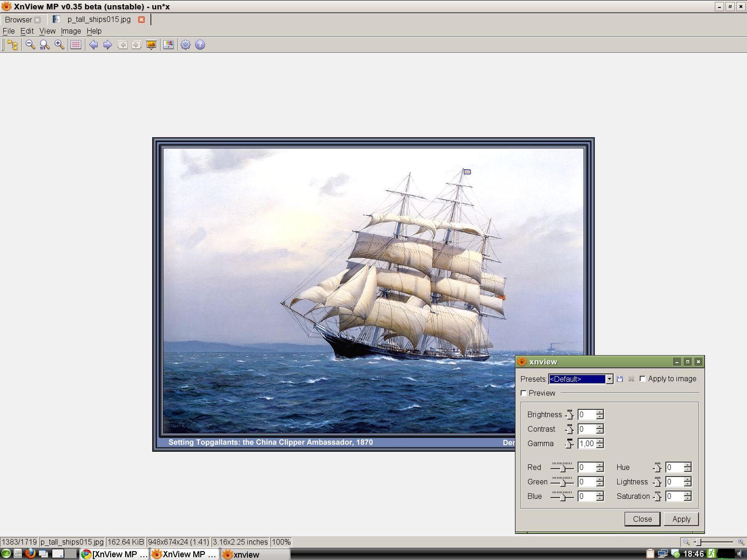Viewport: 747px width, 560px height.
Task: Open the color adjust toolbar icon
Action: click(169, 45)
